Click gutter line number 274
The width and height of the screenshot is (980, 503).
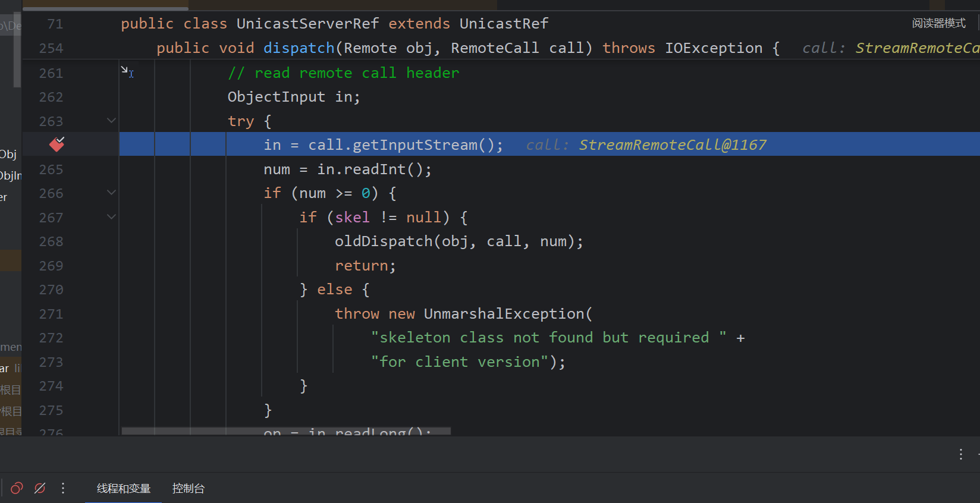pos(51,386)
